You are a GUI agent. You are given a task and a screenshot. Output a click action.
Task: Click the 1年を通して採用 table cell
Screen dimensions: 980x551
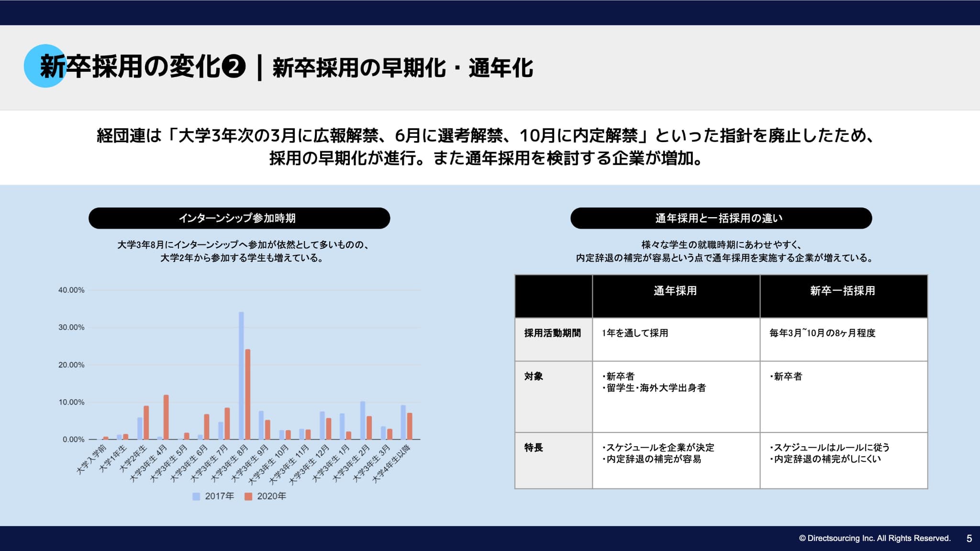pos(635,333)
